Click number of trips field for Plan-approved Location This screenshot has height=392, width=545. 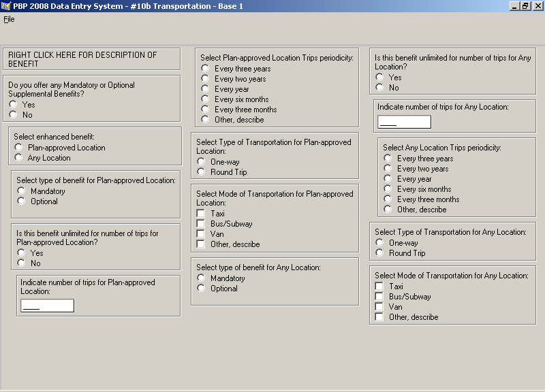coord(47,306)
